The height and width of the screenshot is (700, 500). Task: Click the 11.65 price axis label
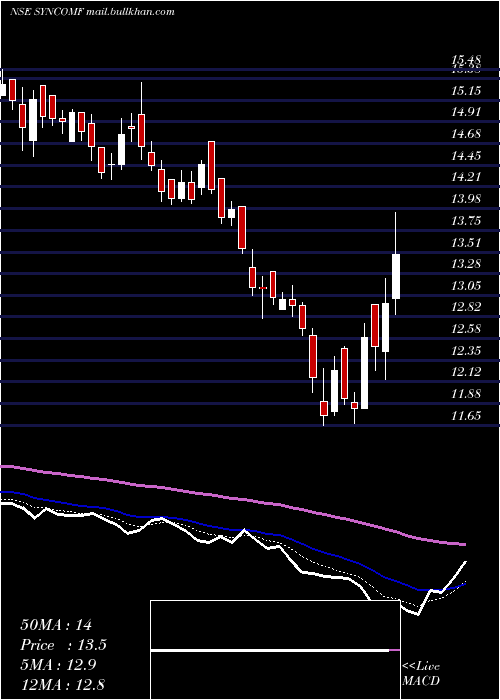coord(466,417)
